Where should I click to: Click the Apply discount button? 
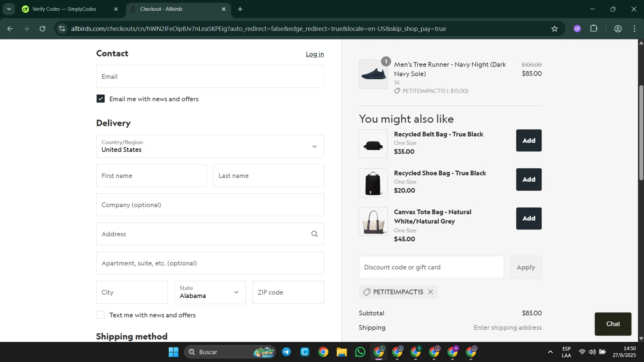coord(526,267)
